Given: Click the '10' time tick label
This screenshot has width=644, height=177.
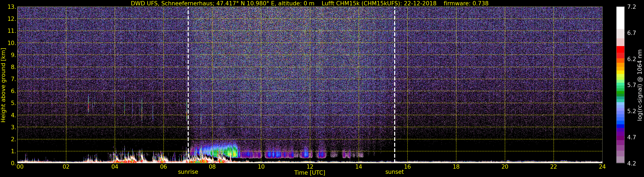Looking at the screenshot, I should point(261,167).
